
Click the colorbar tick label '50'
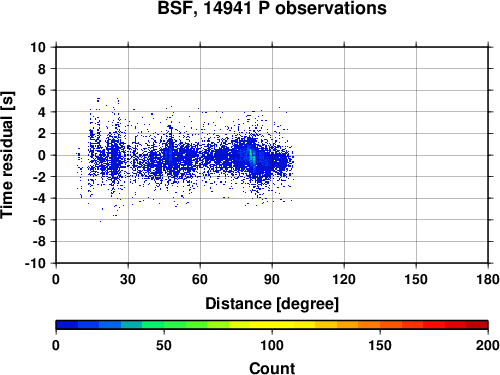164,345
